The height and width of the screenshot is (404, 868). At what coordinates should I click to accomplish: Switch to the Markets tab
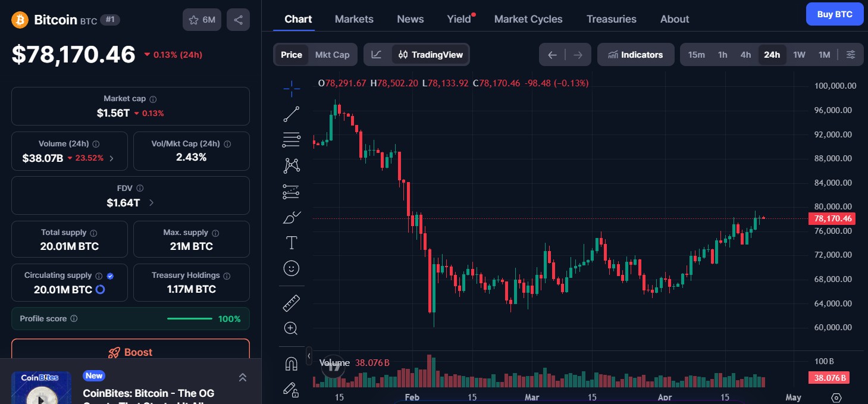click(354, 18)
